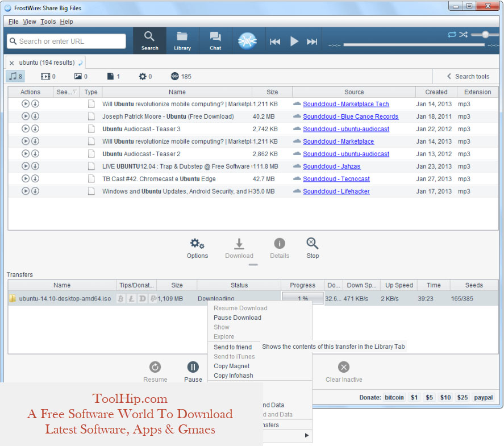Open the File menu

(x=13, y=22)
